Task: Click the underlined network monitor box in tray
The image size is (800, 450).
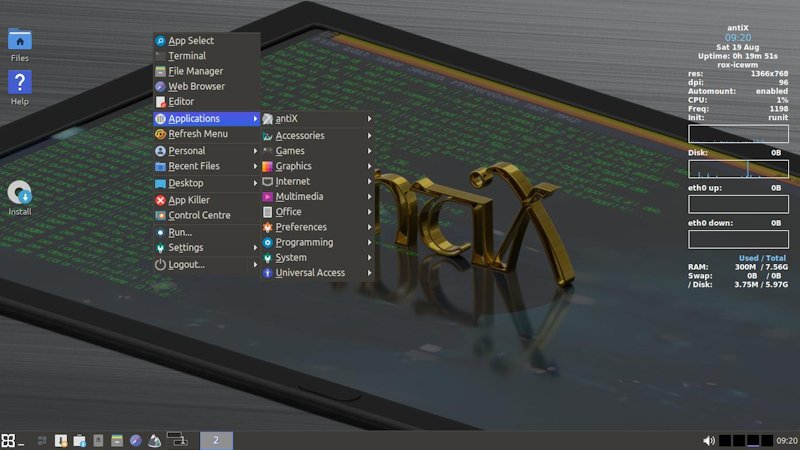Action: 753,440
